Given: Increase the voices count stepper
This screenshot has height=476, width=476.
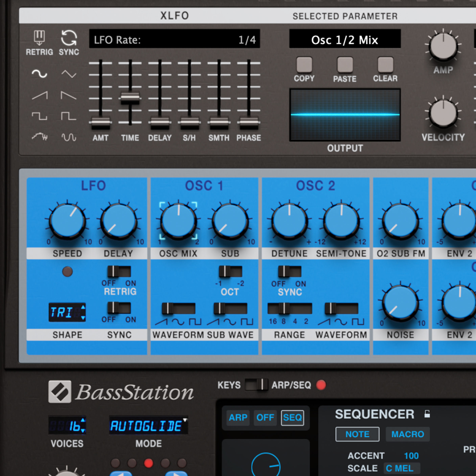Looking at the screenshot, I should click(83, 420).
